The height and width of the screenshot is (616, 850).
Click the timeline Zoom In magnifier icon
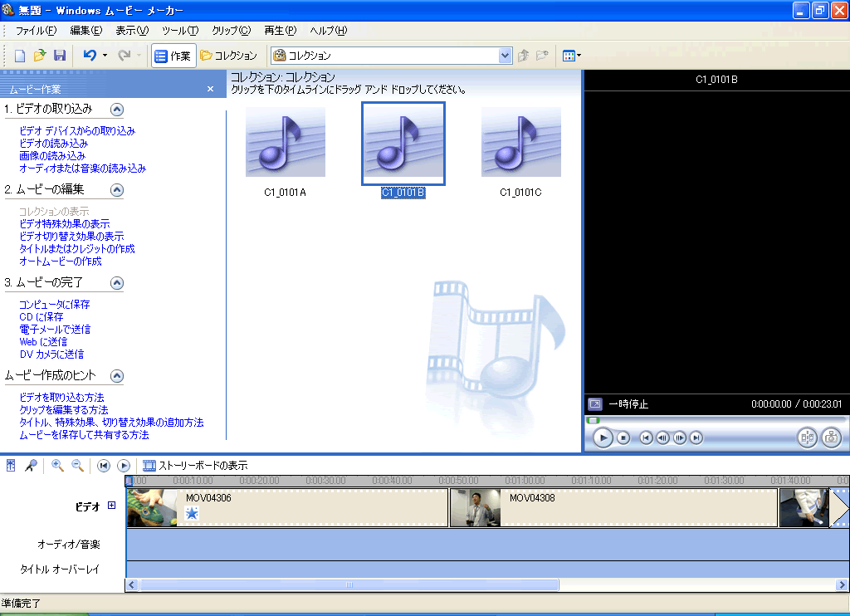click(58, 466)
